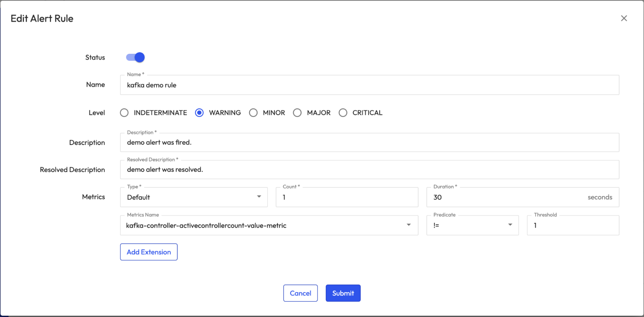Pick the CRITICAL level radio button
The width and height of the screenshot is (644, 317).
coord(343,113)
